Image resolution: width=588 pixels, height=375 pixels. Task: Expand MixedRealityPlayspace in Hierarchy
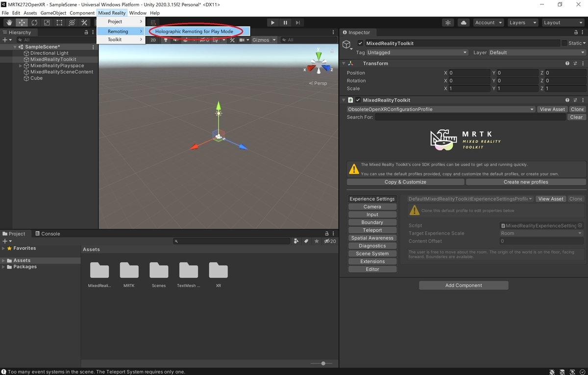(21, 66)
